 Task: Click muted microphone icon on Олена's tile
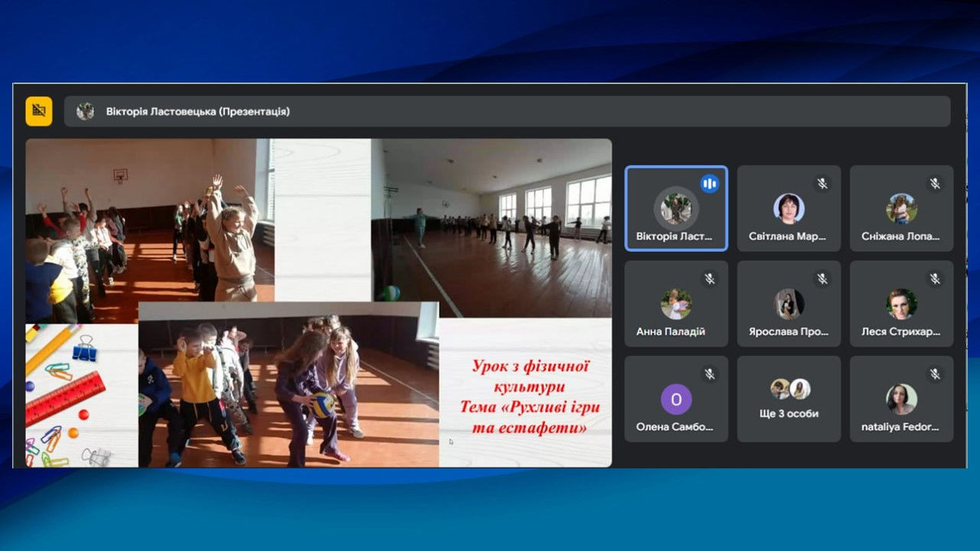(x=710, y=374)
